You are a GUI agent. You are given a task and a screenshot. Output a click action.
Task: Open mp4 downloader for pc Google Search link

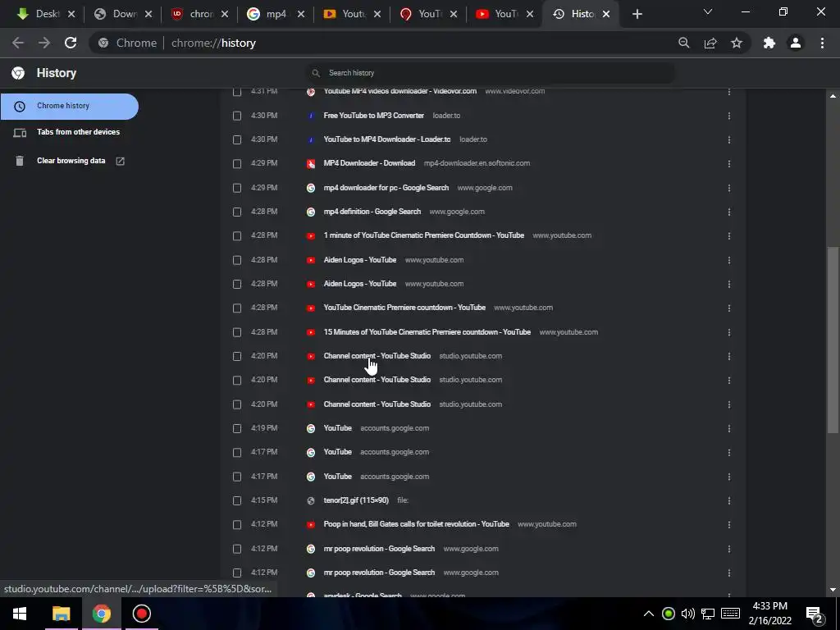tap(386, 188)
